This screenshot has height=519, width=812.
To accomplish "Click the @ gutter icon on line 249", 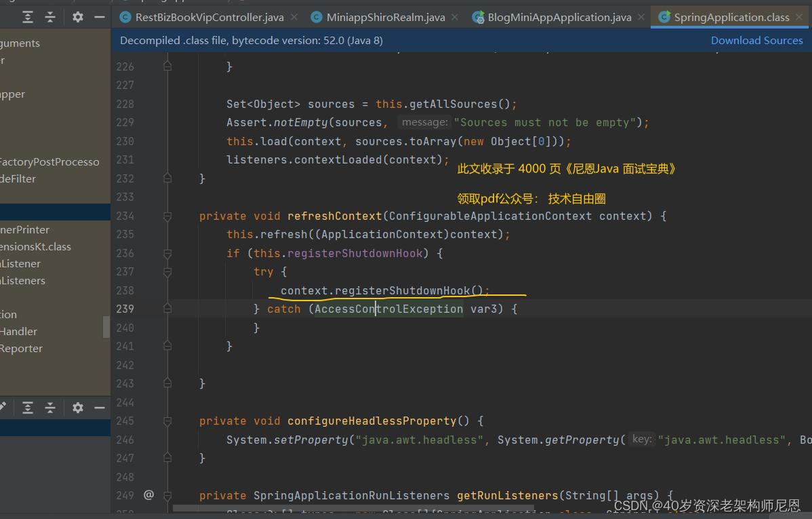I will 148,495.
